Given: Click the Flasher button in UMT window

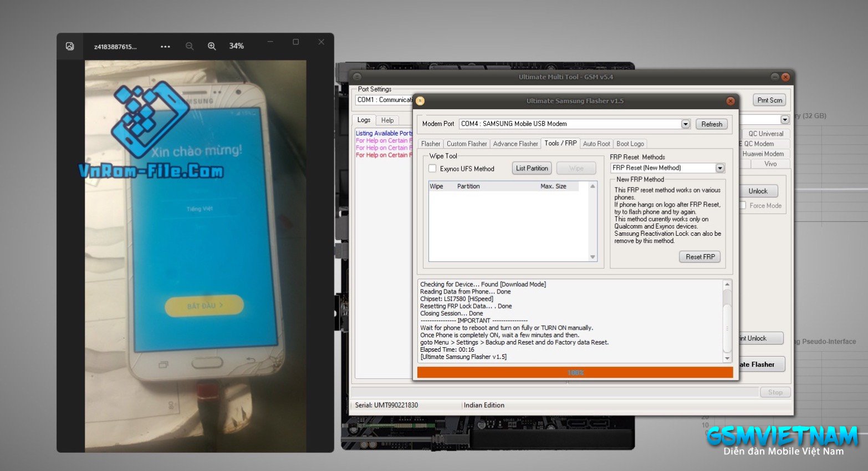Looking at the screenshot, I should point(762,364).
